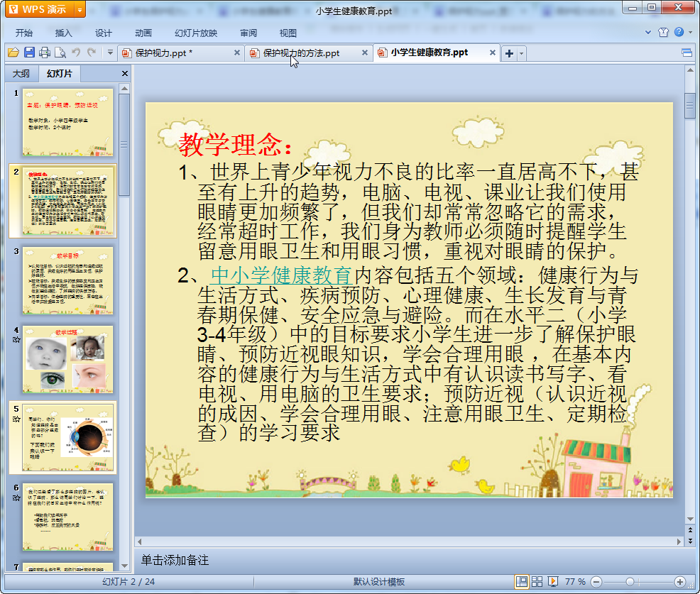Close the 小学生健康教育.ppt document tab

(x=493, y=53)
